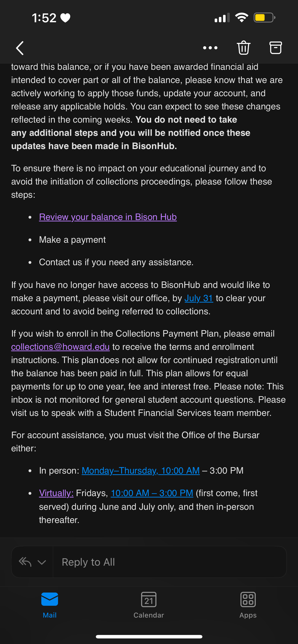
Task: Expand reply options chevron
Action: [x=42, y=562]
